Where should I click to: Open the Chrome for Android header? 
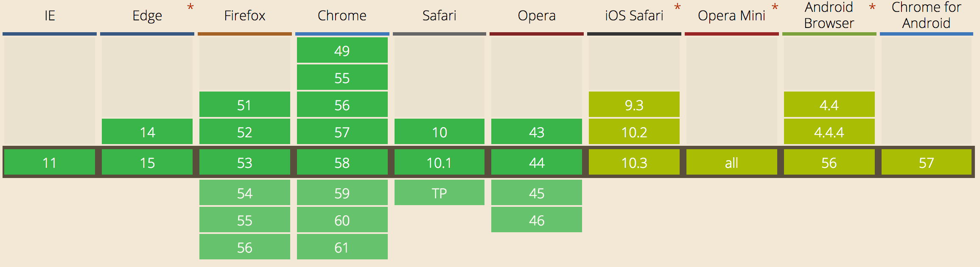pos(926,15)
